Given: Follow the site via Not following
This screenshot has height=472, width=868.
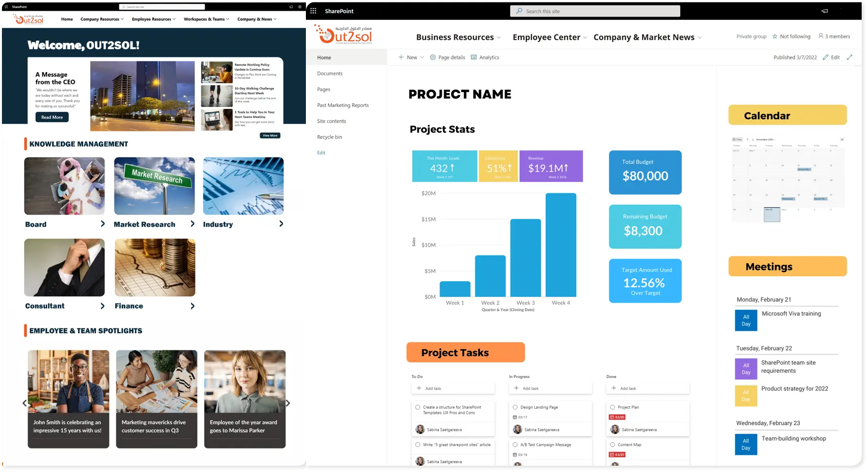Looking at the screenshot, I should pyautogui.click(x=791, y=36).
